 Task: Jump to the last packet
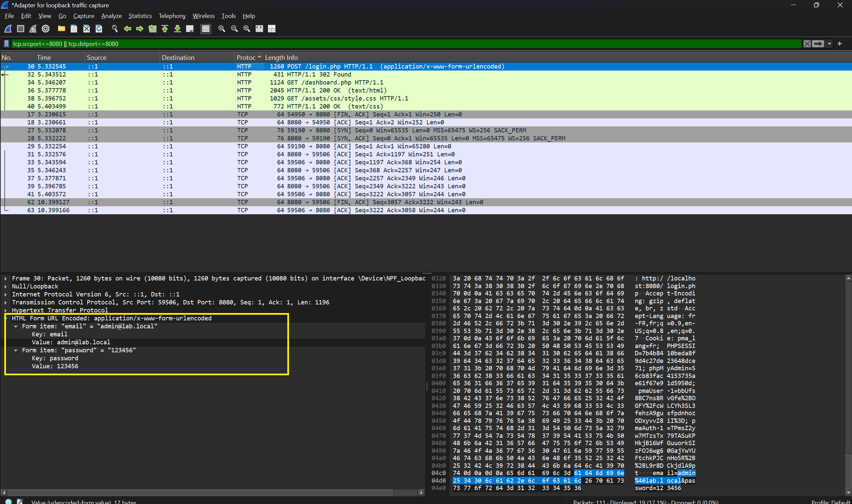click(x=177, y=29)
